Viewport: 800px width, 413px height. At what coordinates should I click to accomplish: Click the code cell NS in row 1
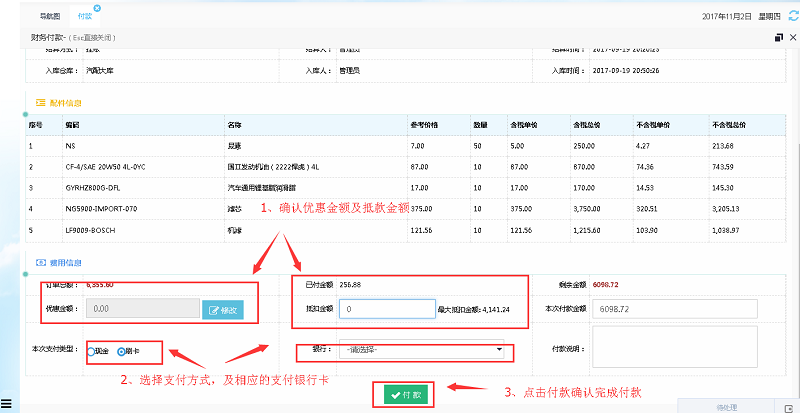pyautogui.click(x=70, y=146)
